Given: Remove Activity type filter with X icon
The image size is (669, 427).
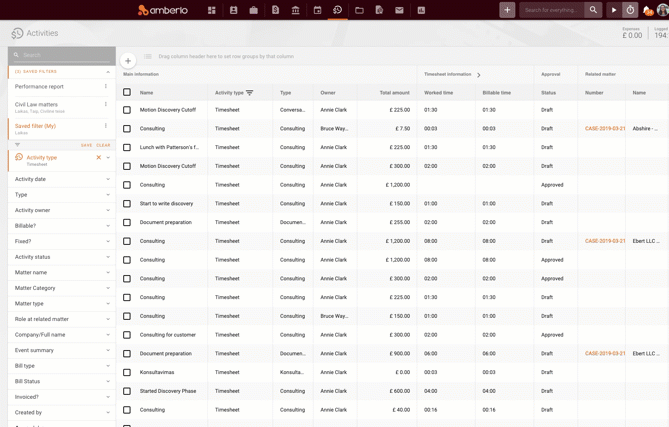Looking at the screenshot, I should 99,157.
